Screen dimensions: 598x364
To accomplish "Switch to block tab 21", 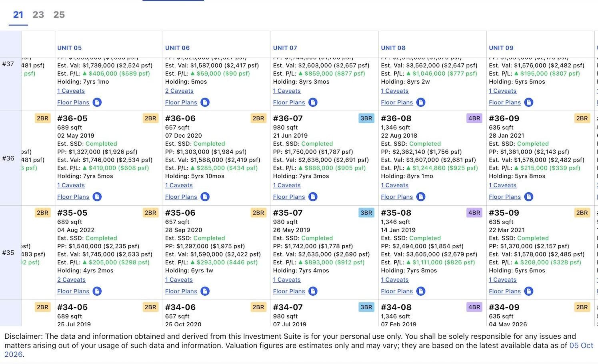I will pos(18,15).
